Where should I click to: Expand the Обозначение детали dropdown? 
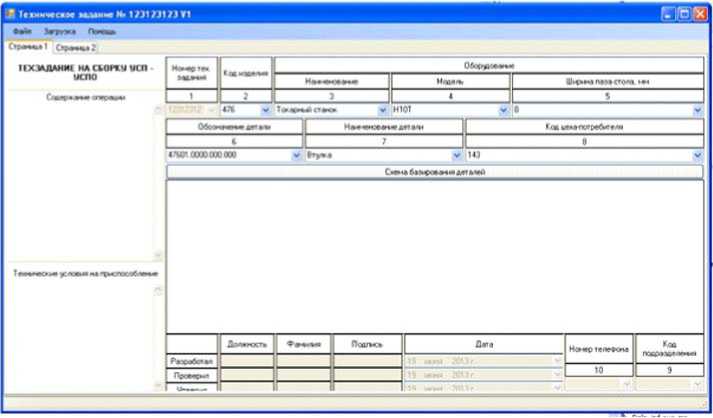pyautogui.click(x=296, y=156)
